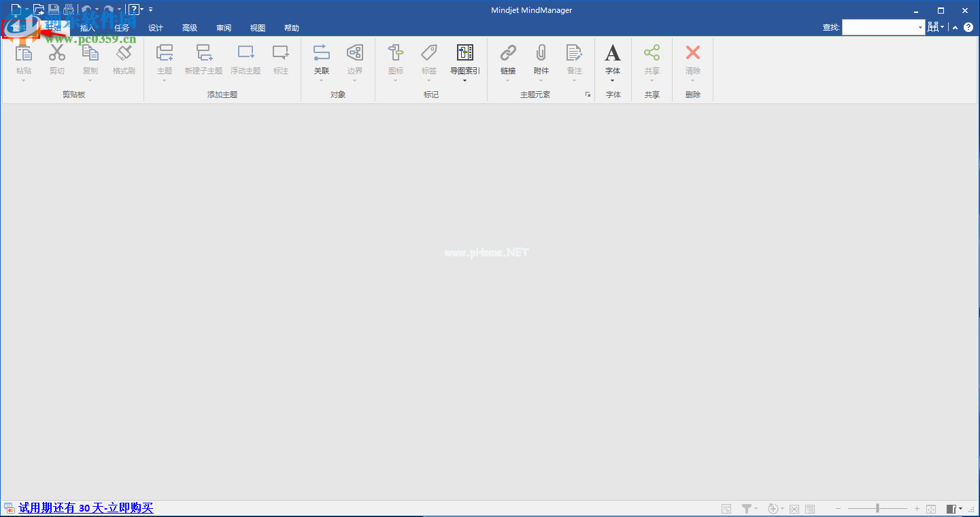
Task: Switch to the 设计 (Design) tab
Action: point(156,28)
